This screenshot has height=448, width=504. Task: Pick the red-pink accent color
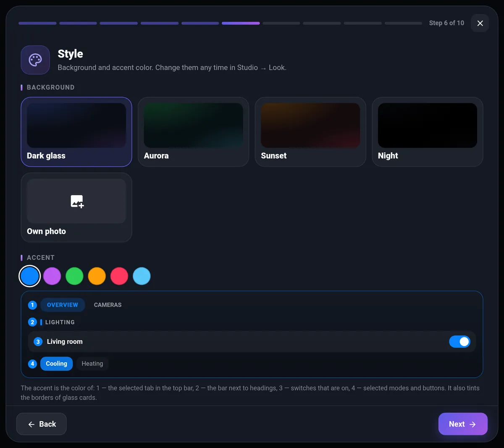click(x=119, y=276)
